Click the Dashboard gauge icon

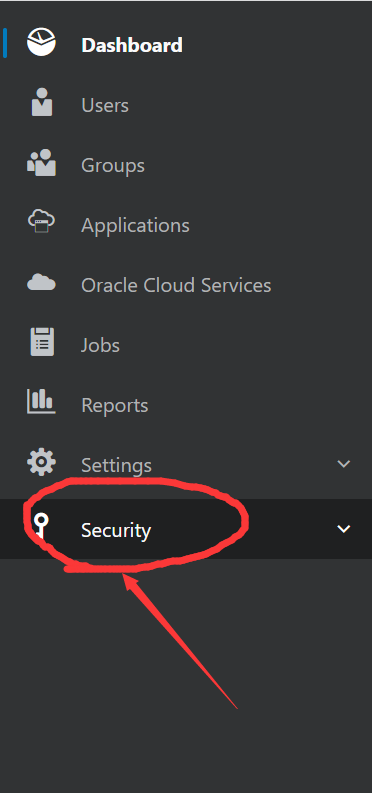click(41, 42)
